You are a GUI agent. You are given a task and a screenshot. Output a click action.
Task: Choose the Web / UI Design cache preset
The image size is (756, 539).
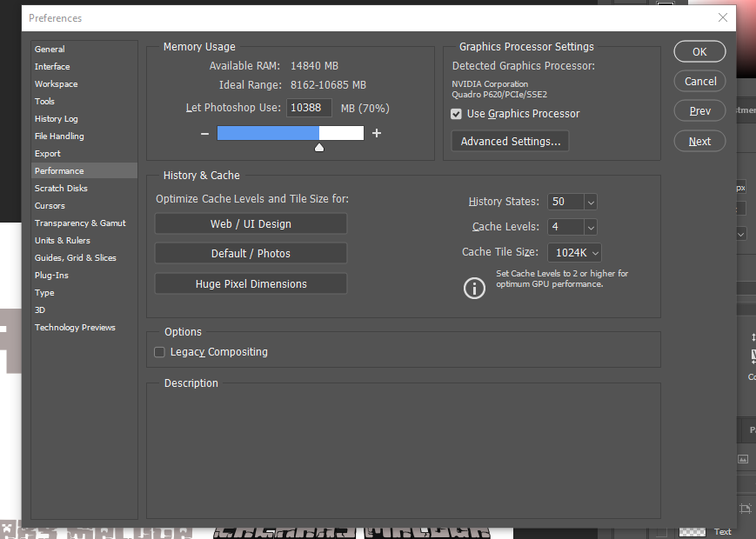click(x=251, y=223)
